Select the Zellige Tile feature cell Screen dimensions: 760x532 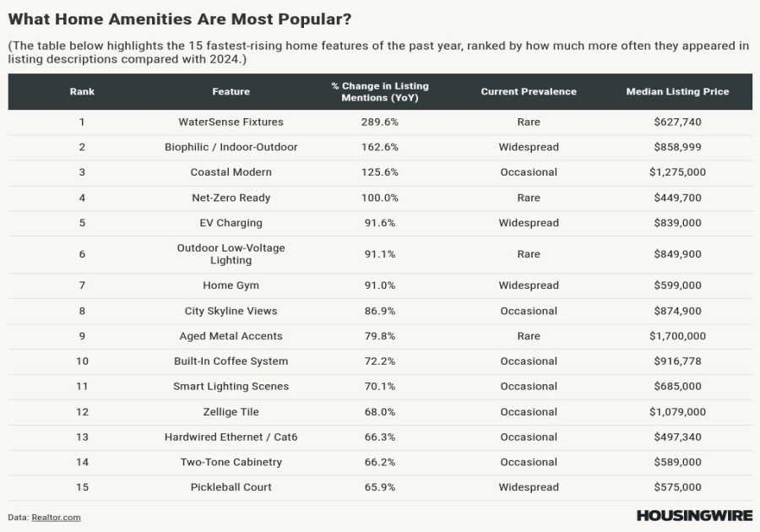pyautogui.click(x=231, y=412)
